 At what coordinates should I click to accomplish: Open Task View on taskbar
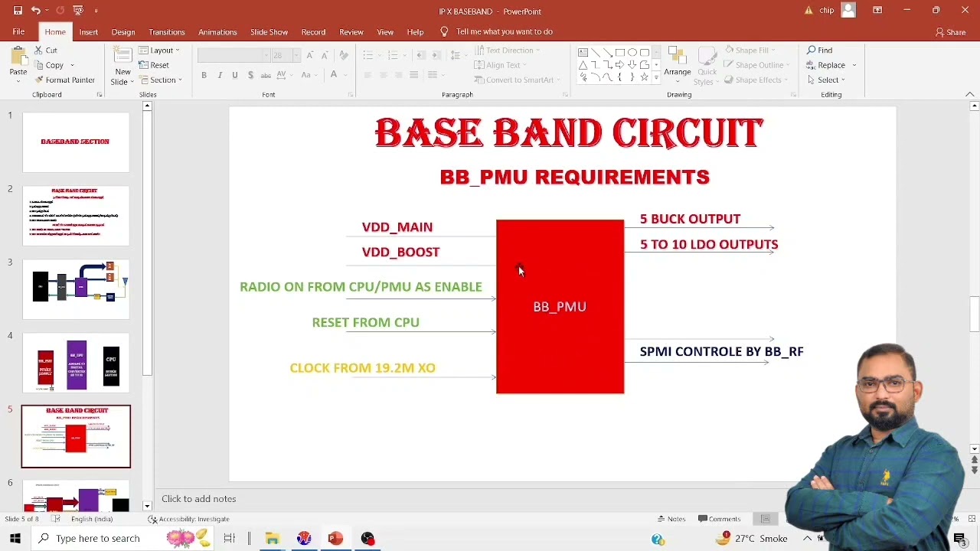[x=229, y=539]
